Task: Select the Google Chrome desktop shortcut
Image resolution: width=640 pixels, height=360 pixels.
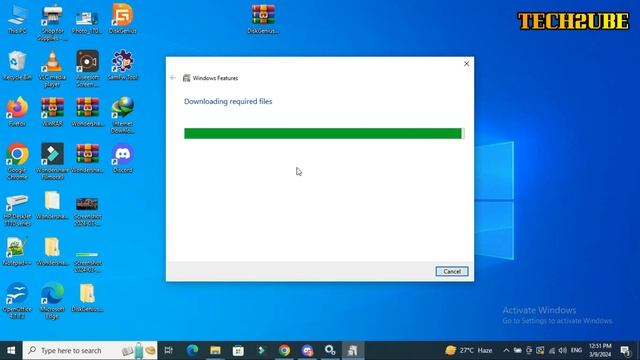Action: click(17, 161)
